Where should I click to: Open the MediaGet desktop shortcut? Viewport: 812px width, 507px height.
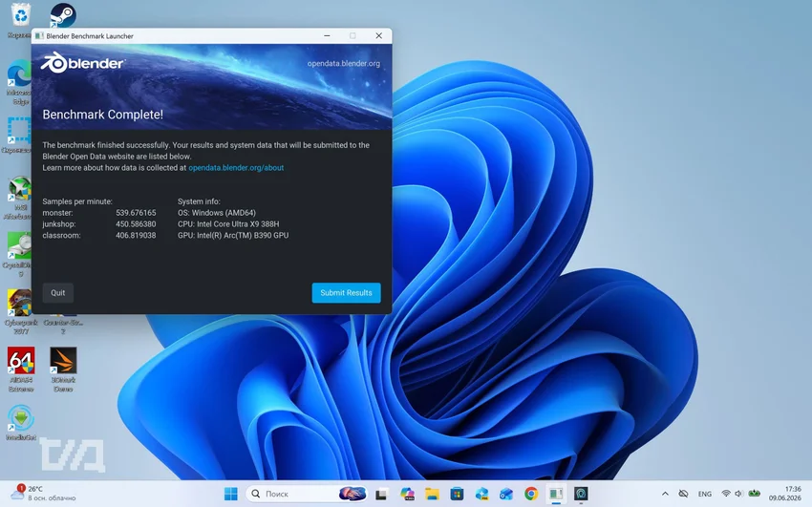coord(21,423)
